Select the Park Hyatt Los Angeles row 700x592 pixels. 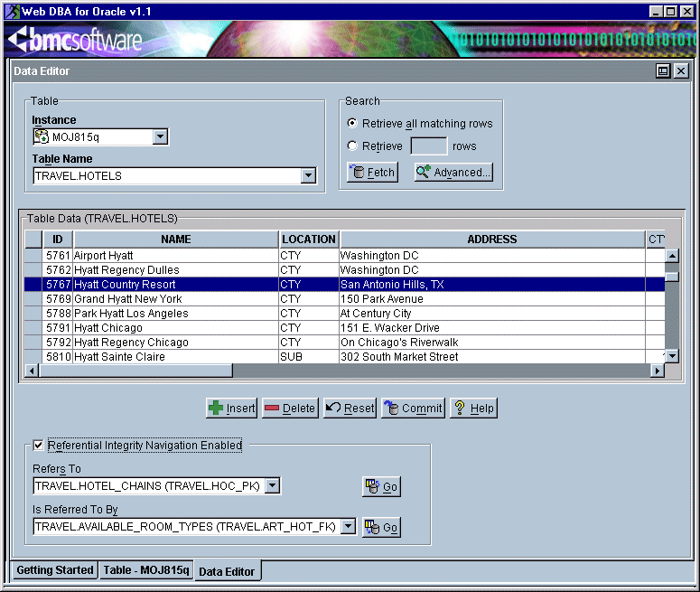tap(344, 314)
